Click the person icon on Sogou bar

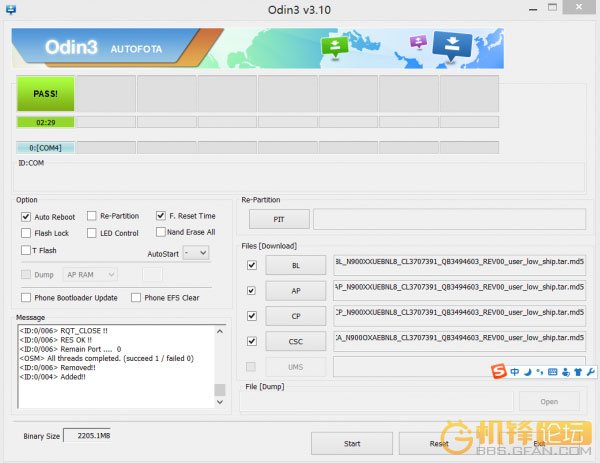[x=566, y=372]
